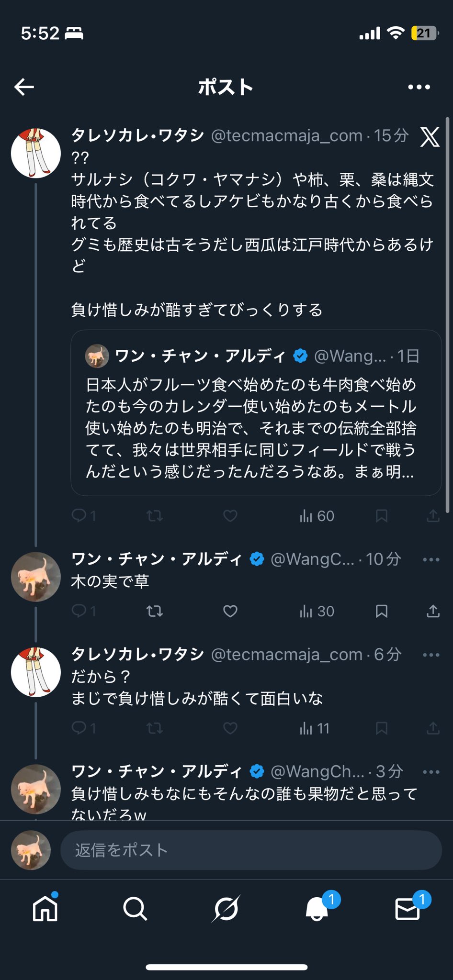Viewport: 453px width, 980px height.
Task: Tap the back arrow icon
Action: 24,87
